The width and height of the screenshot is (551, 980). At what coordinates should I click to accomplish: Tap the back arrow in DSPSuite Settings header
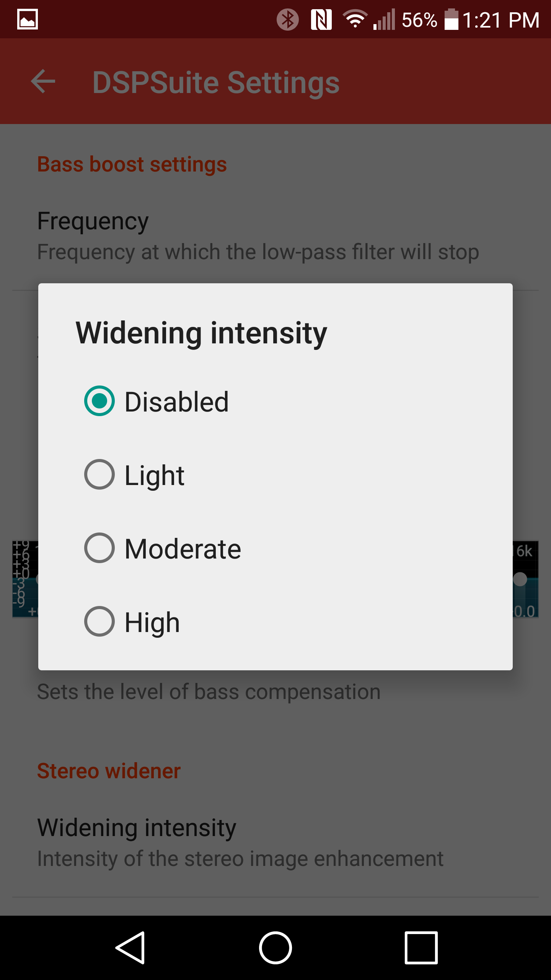43,81
